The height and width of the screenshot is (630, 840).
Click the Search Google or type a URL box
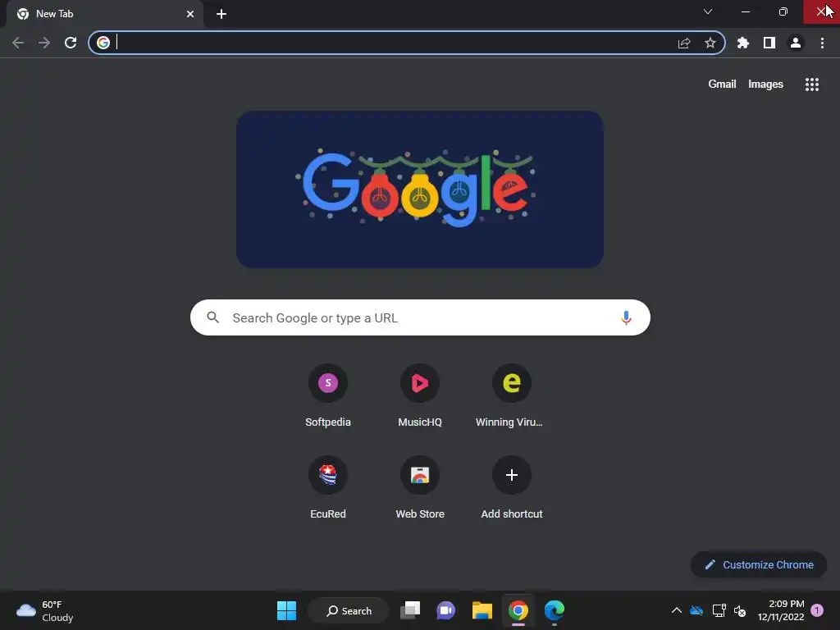pyautogui.click(x=420, y=317)
